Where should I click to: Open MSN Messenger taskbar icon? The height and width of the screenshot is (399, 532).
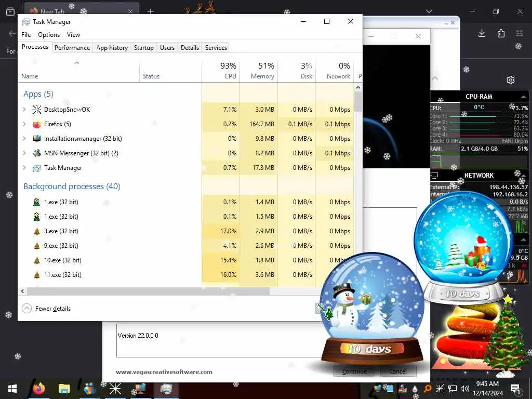coord(89,389)
